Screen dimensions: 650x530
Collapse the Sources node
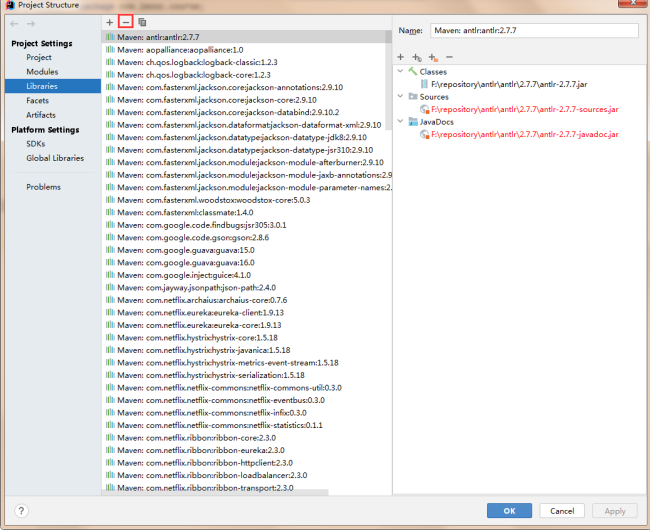point(400,97)
